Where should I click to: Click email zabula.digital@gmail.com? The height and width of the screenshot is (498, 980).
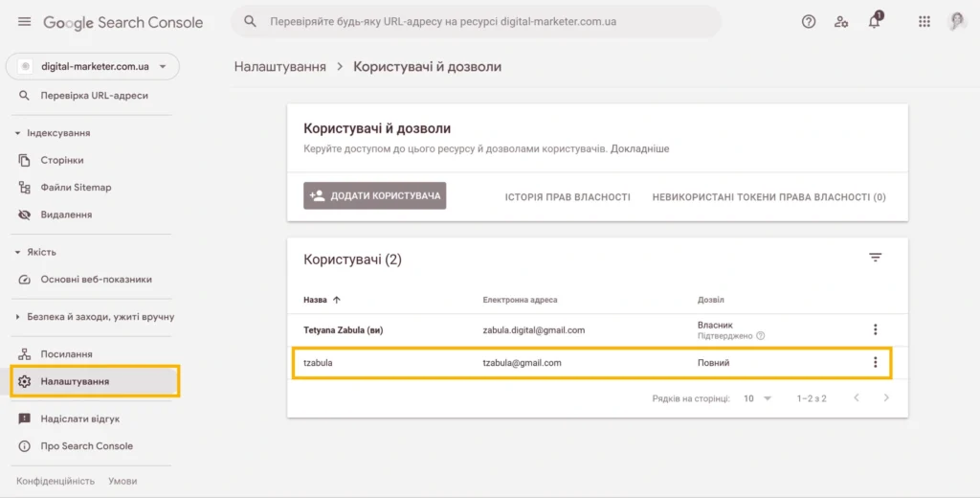(x=534, y=330)
